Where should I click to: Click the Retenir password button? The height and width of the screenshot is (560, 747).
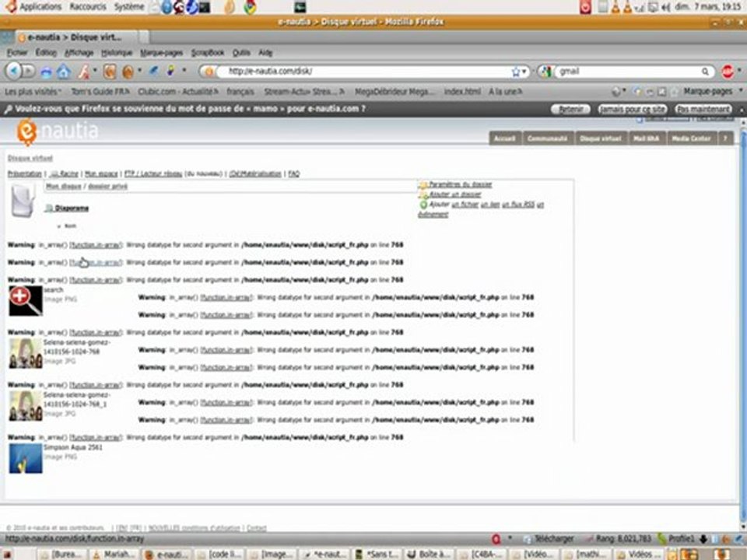(570, 109)
